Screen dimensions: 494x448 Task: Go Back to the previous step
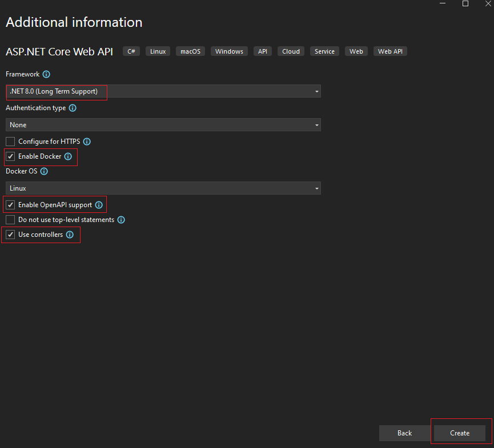pyautogui.click(x=404, y=433)
